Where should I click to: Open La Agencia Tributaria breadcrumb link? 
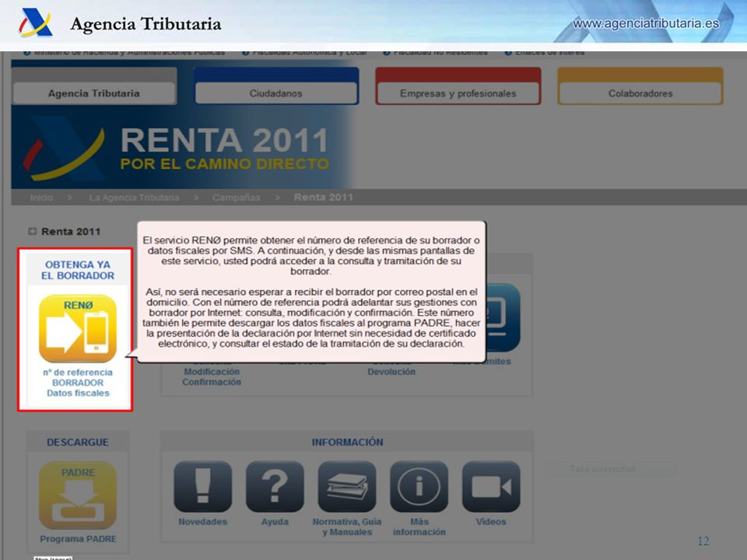[x=134, y=198]
